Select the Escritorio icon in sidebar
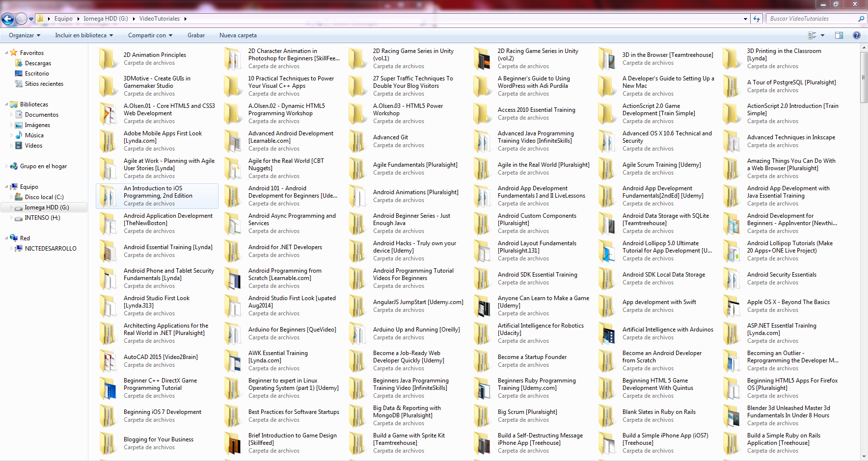Viewport: 868px width, 461px height. 19,74
